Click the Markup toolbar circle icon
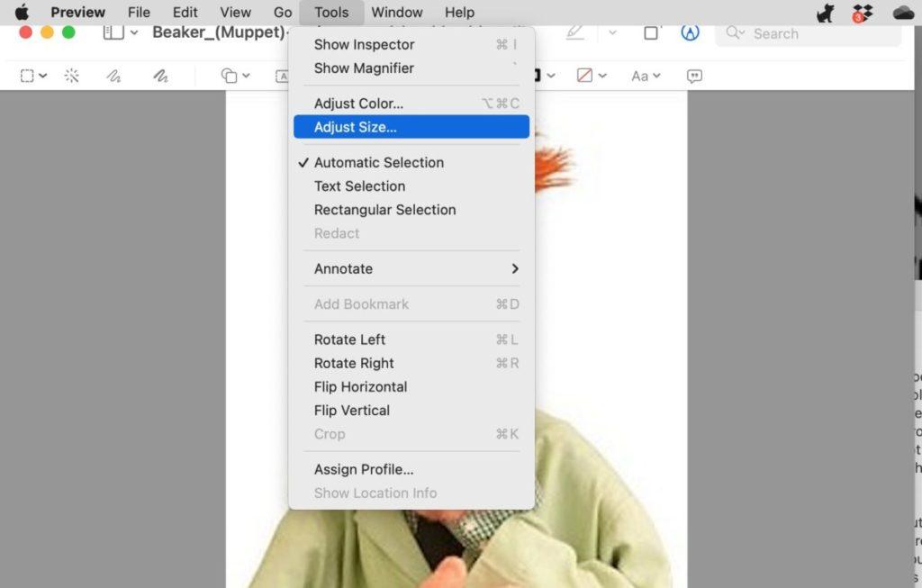Screen dimensions: 922x588 pyautogui.click(x=690, y=33)
